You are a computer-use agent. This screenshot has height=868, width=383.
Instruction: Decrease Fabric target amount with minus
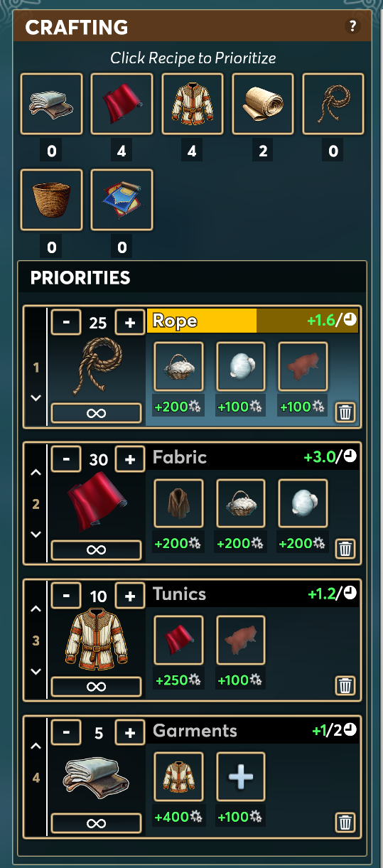[x=66, y=459]
